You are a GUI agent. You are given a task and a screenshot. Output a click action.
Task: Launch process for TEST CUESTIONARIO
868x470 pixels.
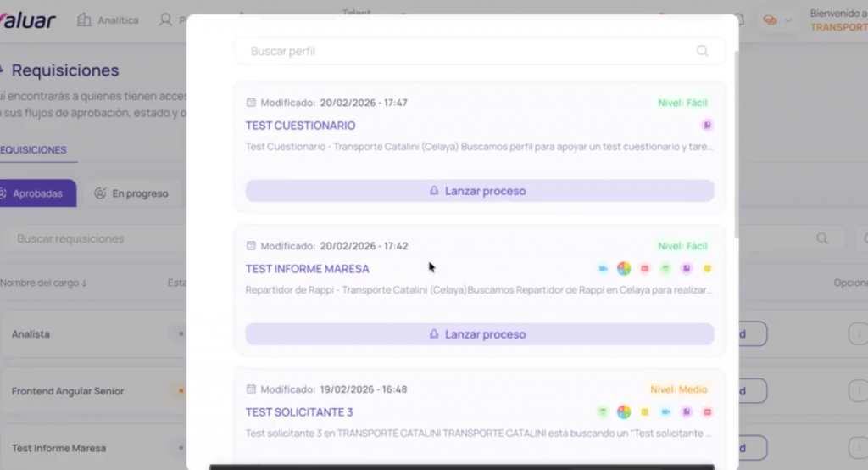pyautogui.click(x=479, y=191)
